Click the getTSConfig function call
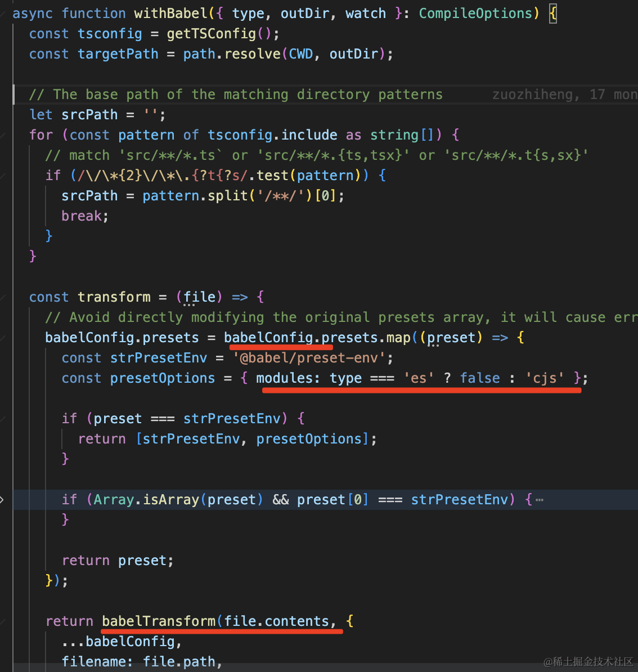 point(211,34)
